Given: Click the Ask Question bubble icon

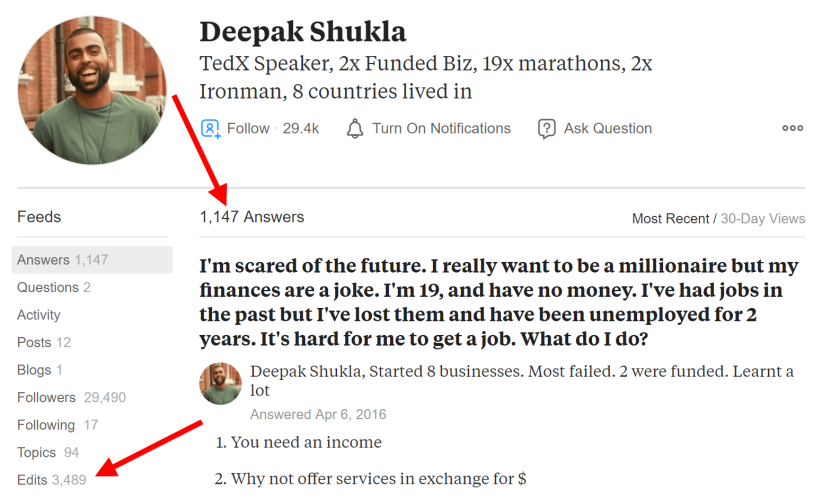Looking at the screenshot, I should [546, 129].
